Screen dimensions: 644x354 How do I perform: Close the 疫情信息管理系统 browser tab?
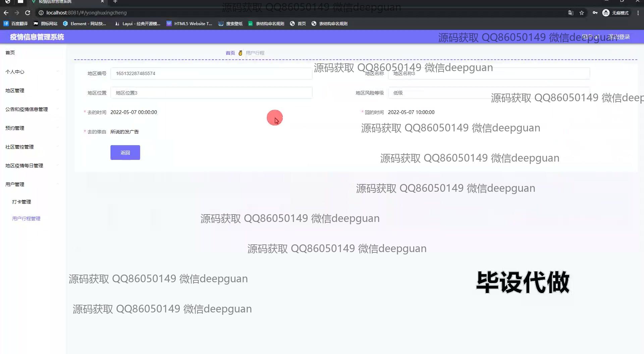coord(102,2)
